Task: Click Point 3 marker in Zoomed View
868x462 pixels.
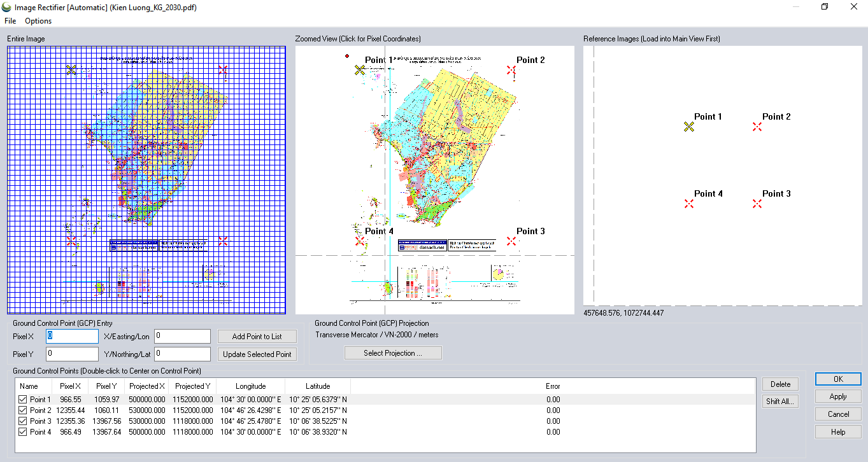Action: (511, 241)
